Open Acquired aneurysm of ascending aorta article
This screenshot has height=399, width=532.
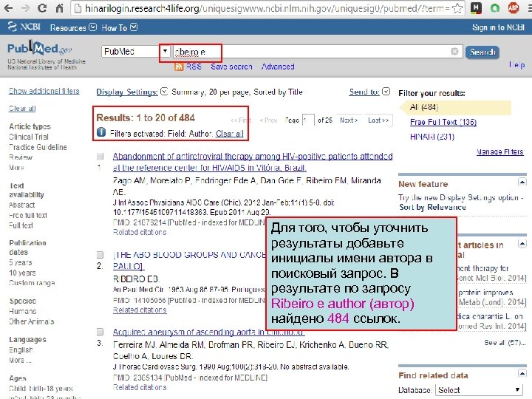208,332
